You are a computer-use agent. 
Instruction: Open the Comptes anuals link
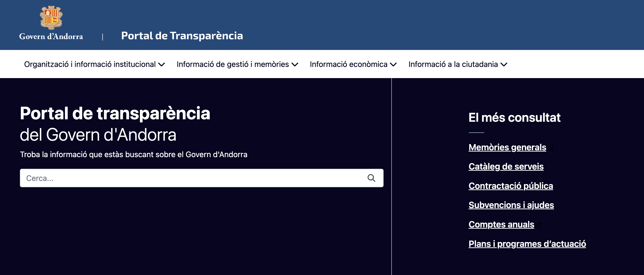pyautogui.click(x=501, y=225)
